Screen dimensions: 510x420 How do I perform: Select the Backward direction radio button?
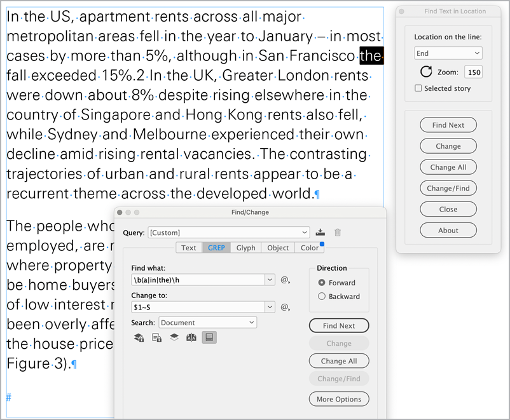pos(322,296)
